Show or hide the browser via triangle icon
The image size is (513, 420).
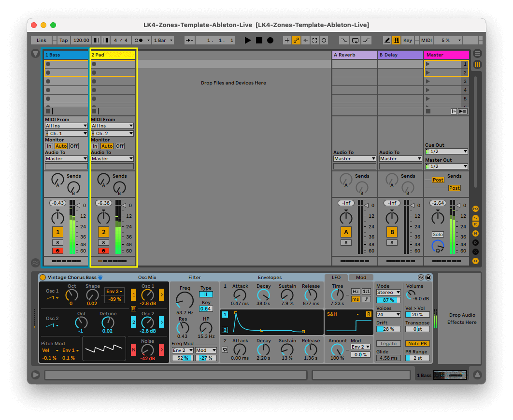coord(35,53)
